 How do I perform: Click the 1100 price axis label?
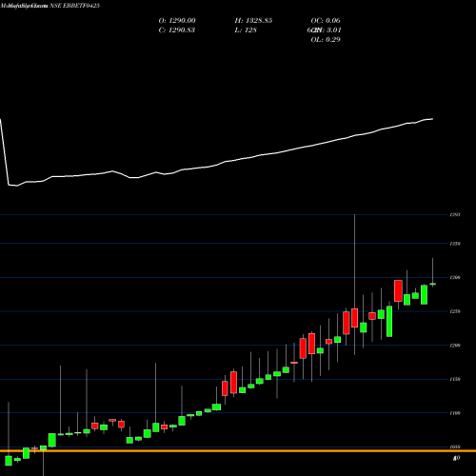(x=455, y=413)
